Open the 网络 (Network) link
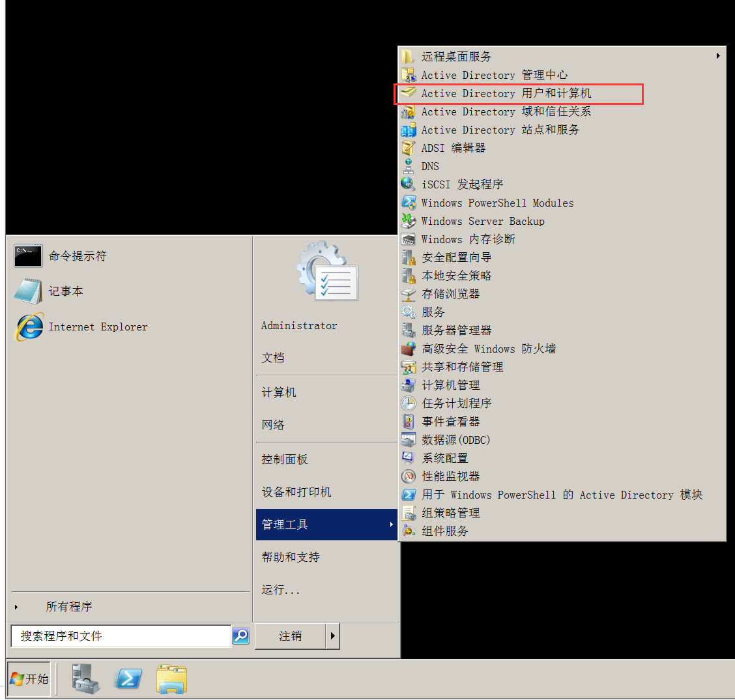 [273, 425]
